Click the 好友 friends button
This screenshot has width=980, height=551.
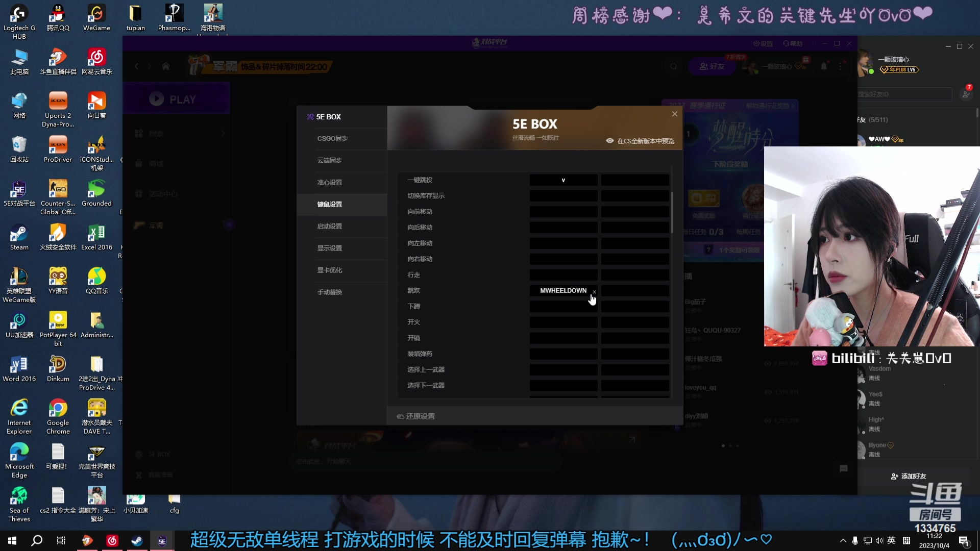pyautogui.click(x=713, y=66)
